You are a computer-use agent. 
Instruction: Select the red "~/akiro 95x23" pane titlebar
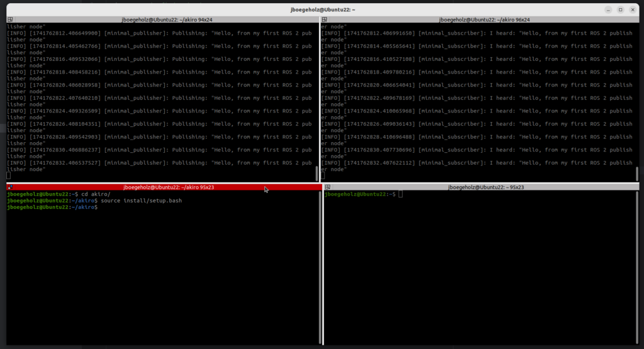click(x=169, y=187)
